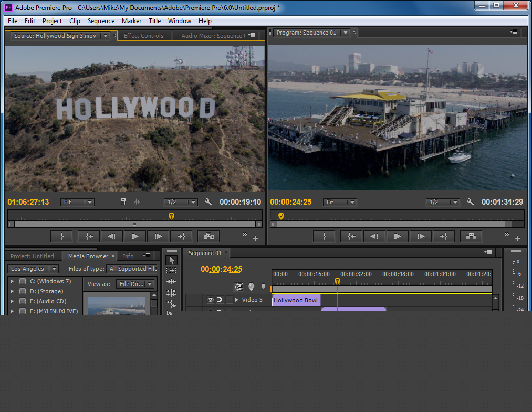
Task: Expand the Video 3 track header
Action: click(x=236, y=300)
